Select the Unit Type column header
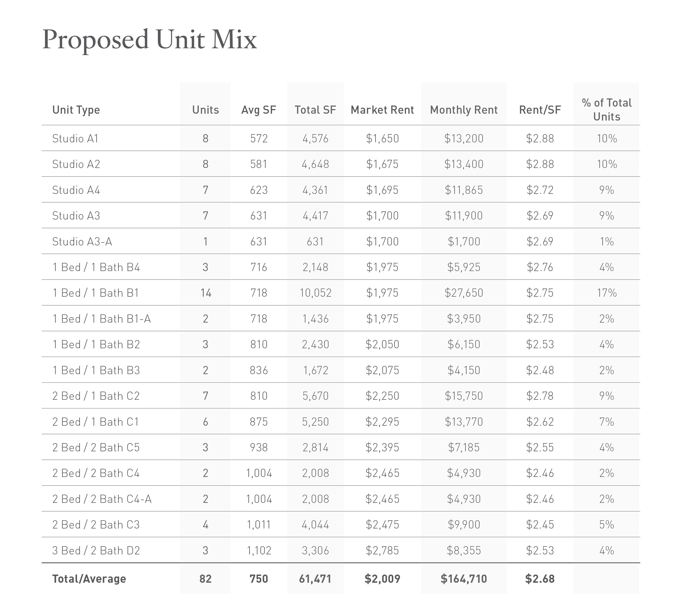 pyautogui.click(x=76, y=110)
